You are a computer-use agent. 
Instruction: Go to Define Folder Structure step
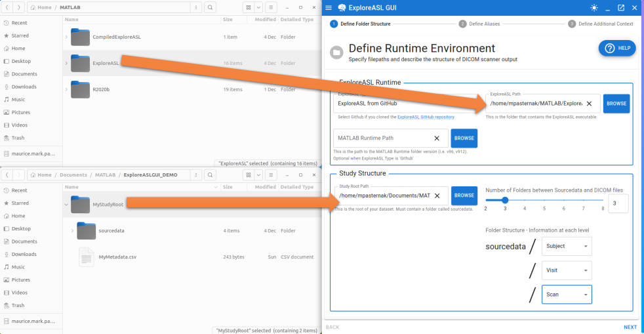click(x=360, y=24)
